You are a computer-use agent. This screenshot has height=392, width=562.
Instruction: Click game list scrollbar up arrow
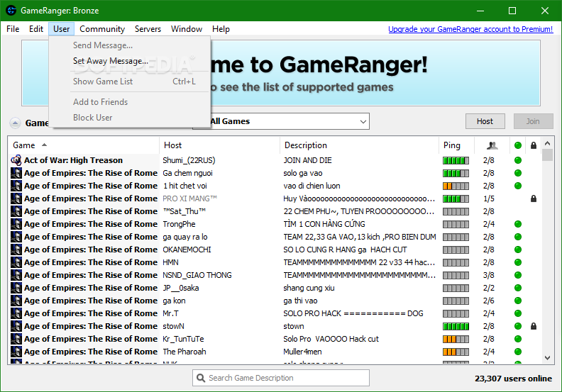coord(547,144)
